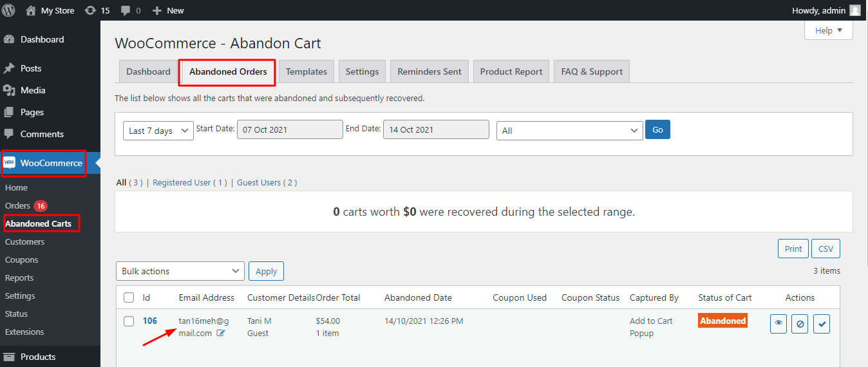This screenshot has height=367, width=868.
Task: Tick the checkbox for cart 106
Action: click(x=129, y=321)
